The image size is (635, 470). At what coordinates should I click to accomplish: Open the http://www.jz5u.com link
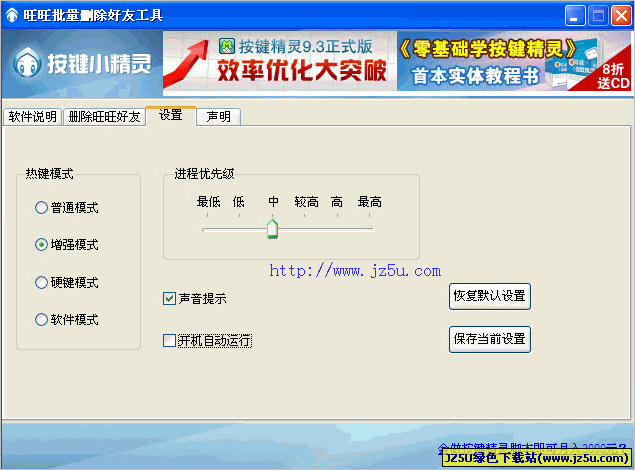pyautogui.click(x=355, y=270)
